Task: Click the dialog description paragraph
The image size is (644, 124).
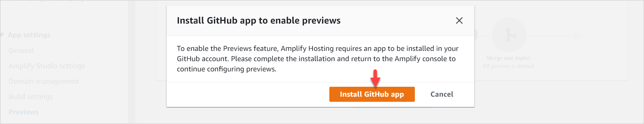Action: point(318,59)
